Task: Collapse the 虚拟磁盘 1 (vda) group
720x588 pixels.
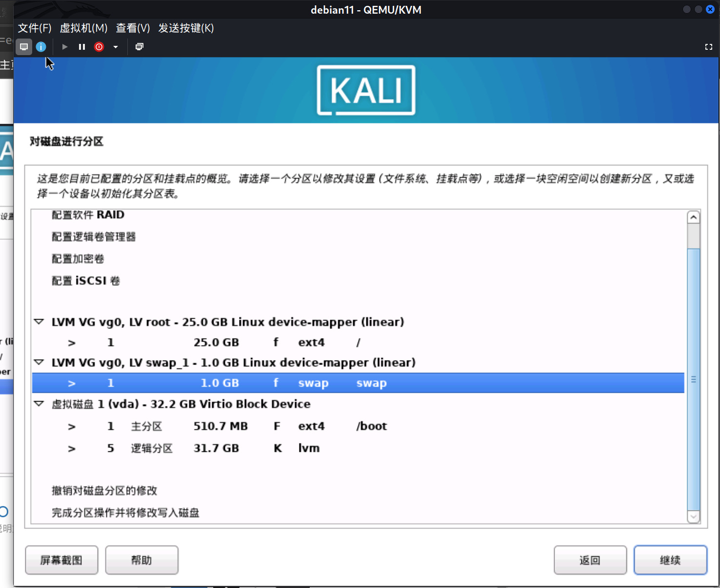Action: 39,404
